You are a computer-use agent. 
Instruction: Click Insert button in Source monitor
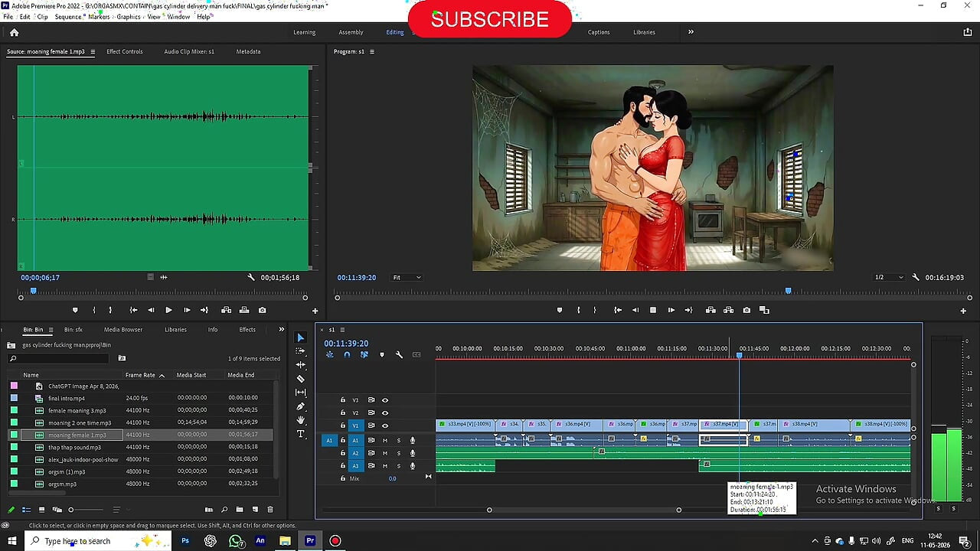coord(226,310)
